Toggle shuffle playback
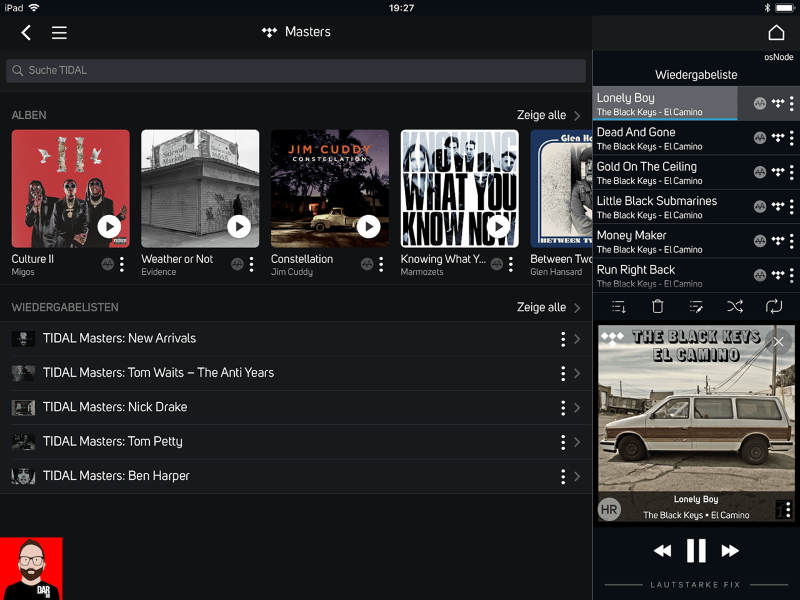This screenshot has width=800, height=600. click(735, 306)
